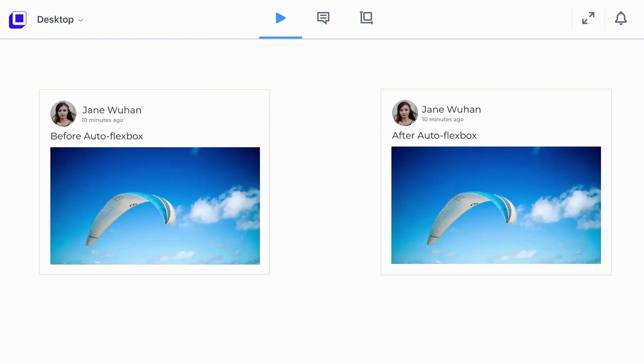Click the Desktop label text in the header
The width and height of the screenshot is (644, 362).
(55, 19)
